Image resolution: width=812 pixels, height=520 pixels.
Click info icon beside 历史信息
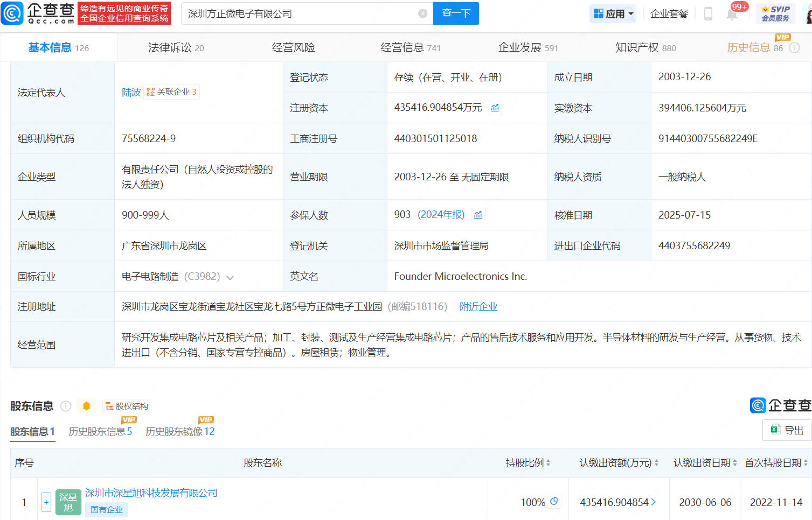tap(794, 48)
